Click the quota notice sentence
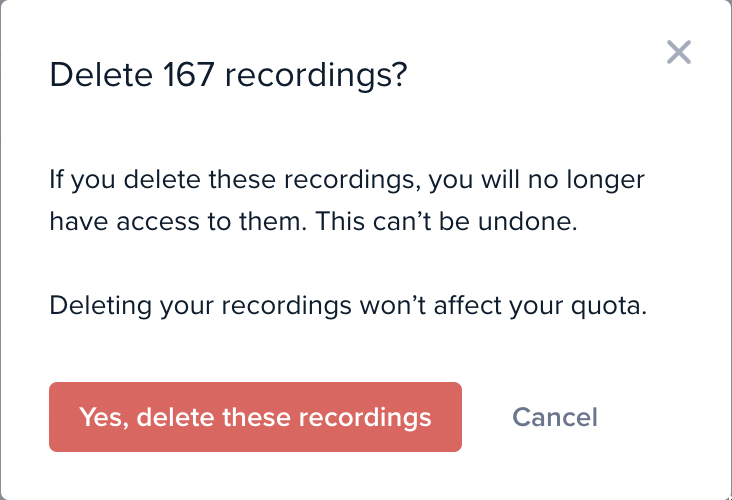Viewport: 732px width, 500px height. click(348, 306)
